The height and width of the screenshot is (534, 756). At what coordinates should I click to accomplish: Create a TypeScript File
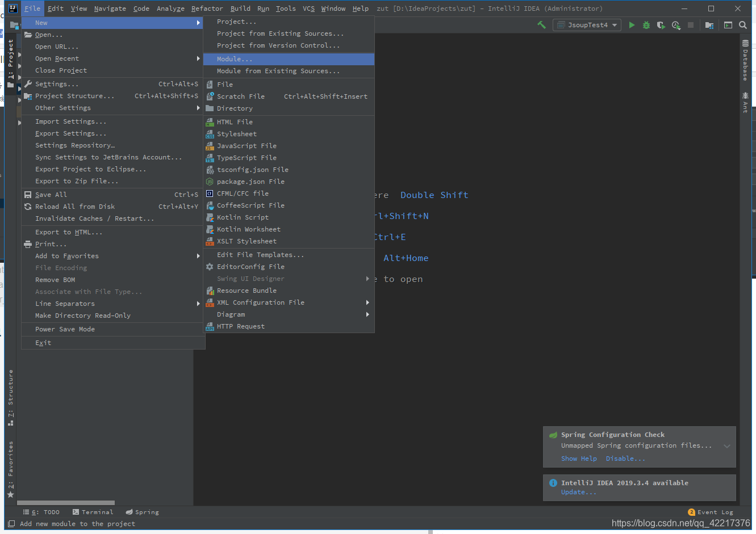(289, 158)
